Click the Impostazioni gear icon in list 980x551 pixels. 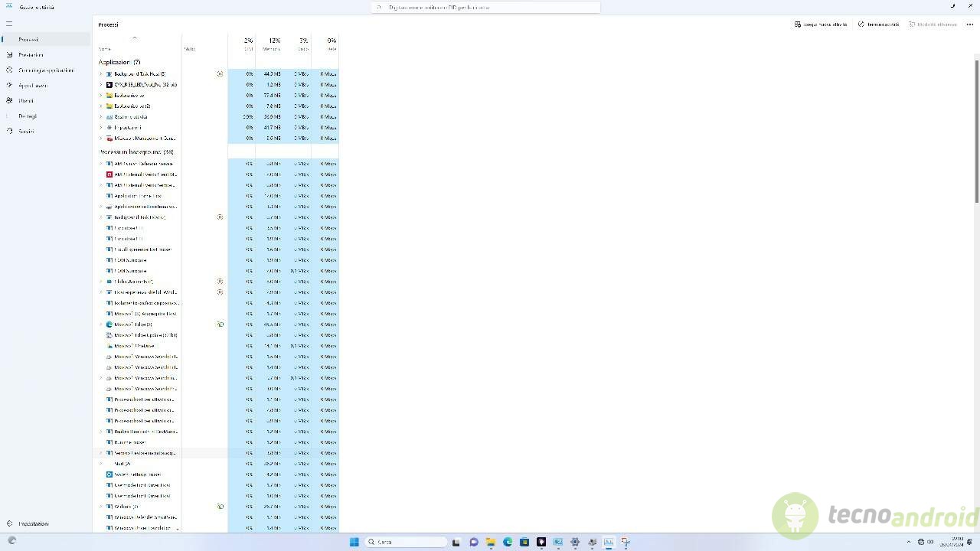coord(109,127)
